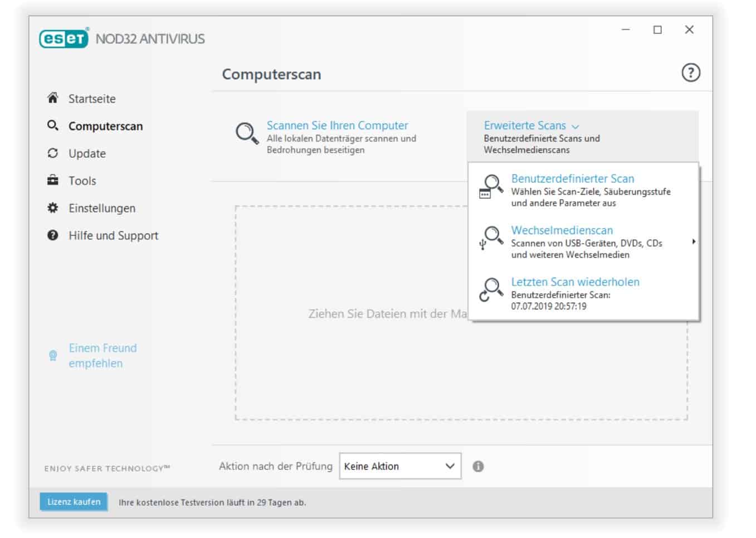Click the ESET logo

tap(64, 38)
